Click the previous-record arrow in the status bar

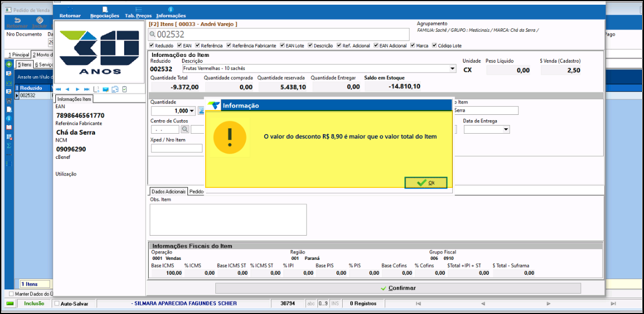(x=483, y=304)
